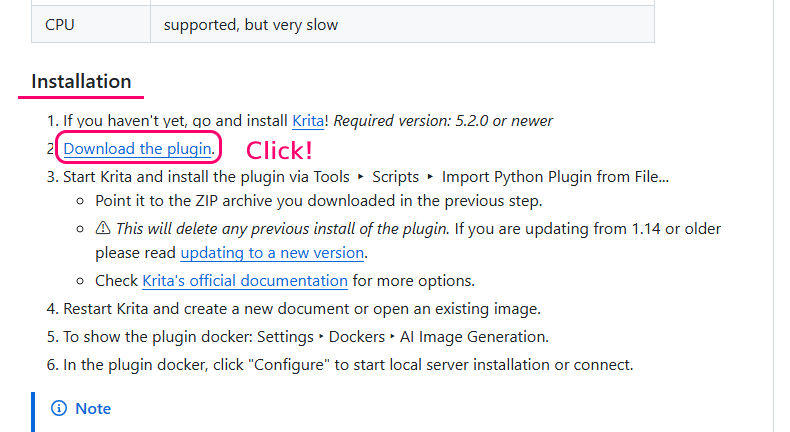Image resolution: width=790 pixels, height=432 pixels.
Task: Click the Restart Krita step text
Action: (302, 308)
